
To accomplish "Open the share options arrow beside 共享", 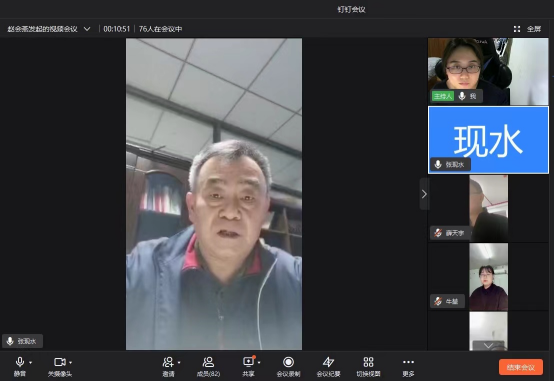I will pyautogui.click(x=259, y=363).
